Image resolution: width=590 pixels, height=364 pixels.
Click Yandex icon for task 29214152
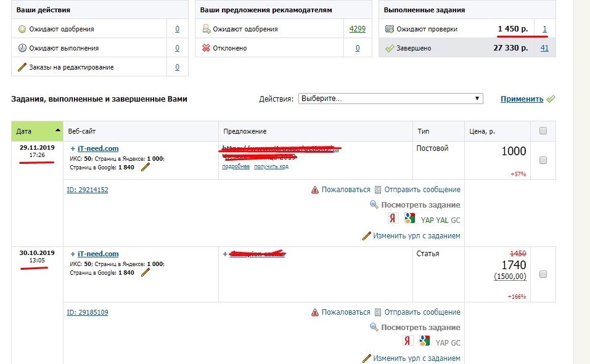tap(393, 218)
